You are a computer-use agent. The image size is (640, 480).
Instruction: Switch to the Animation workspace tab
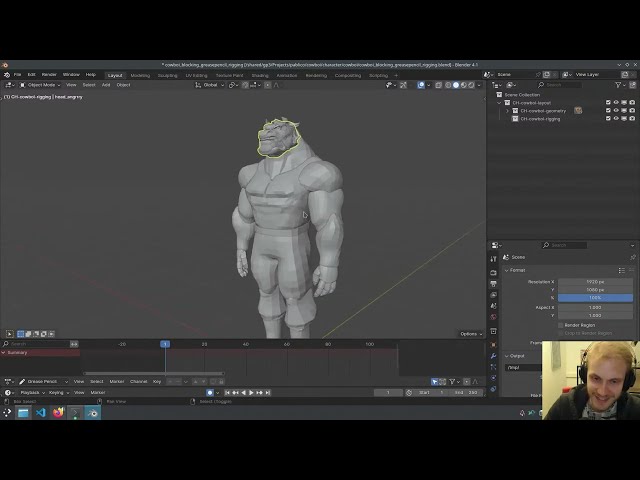[287, 76]
